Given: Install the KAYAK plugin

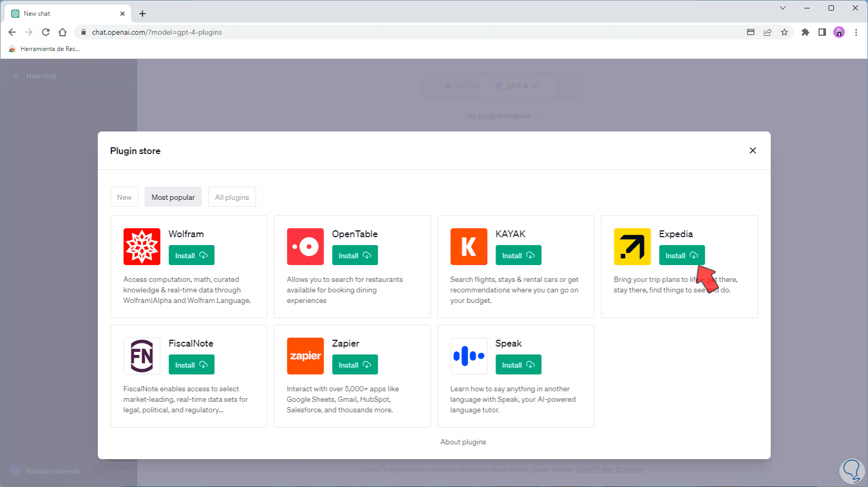Looking at the screenshot, I should click(518, 256).
